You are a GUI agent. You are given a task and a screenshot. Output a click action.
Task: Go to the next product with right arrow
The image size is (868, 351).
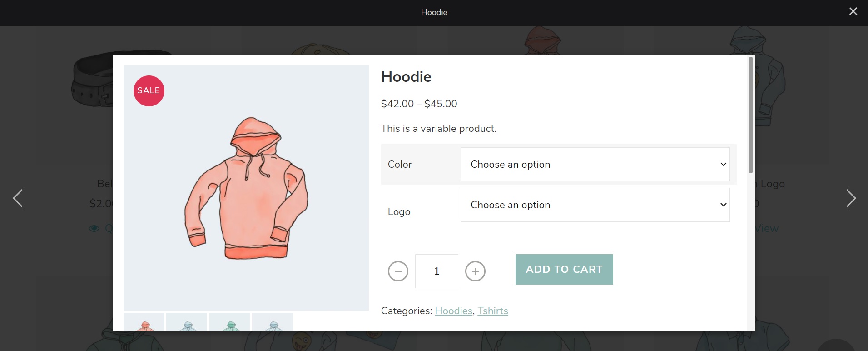pos(851,198)
